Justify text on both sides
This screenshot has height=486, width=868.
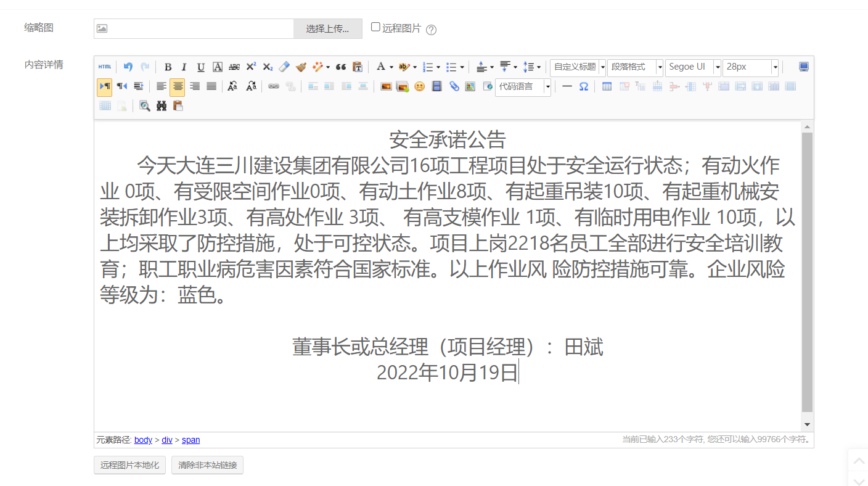pyautogui.click(x=211, y=86)
